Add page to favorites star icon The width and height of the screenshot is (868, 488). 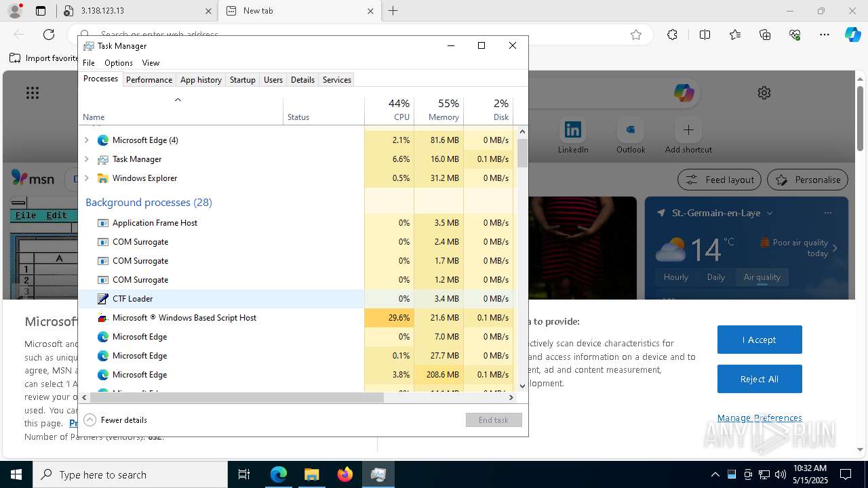[636, 35]
